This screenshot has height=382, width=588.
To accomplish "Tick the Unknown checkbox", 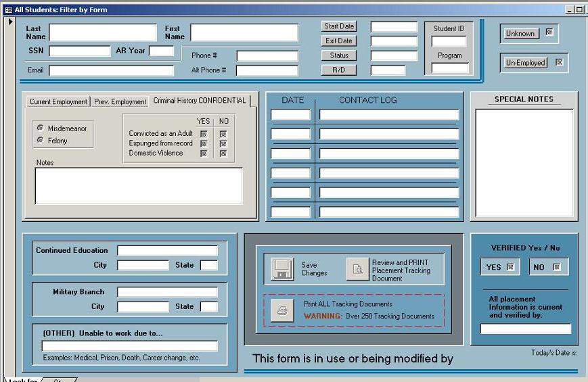I will pyautogui.click(x=549, y=32).
